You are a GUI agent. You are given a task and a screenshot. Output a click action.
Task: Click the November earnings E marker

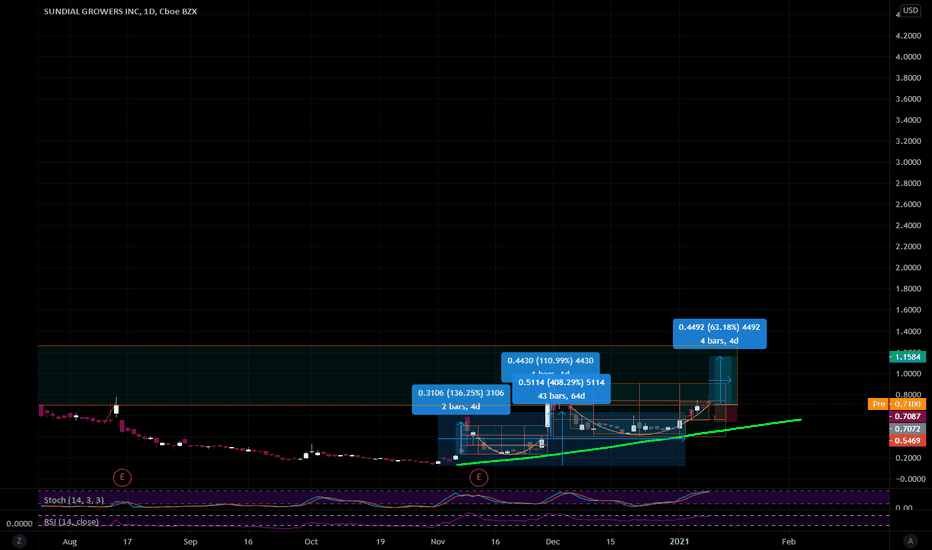(478, 477)
